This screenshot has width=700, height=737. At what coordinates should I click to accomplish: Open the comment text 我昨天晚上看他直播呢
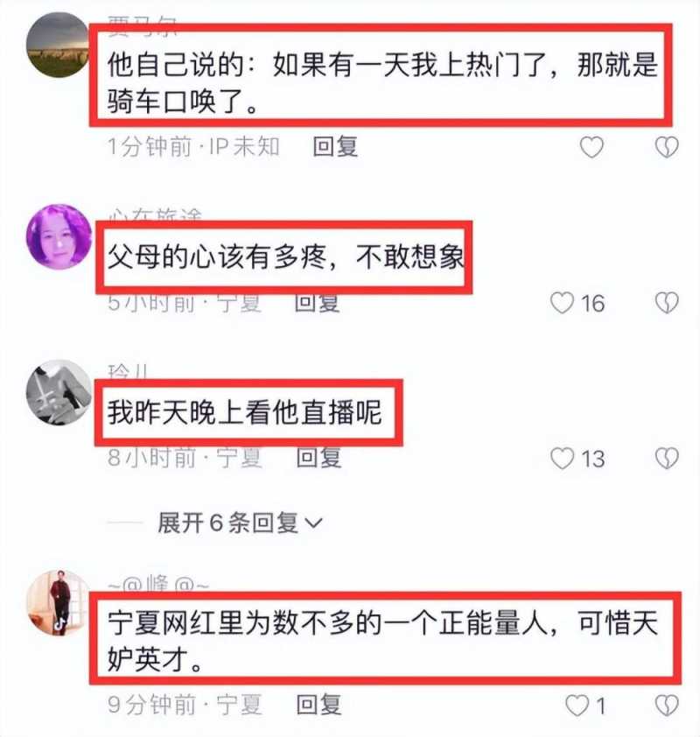coord(244,412)
